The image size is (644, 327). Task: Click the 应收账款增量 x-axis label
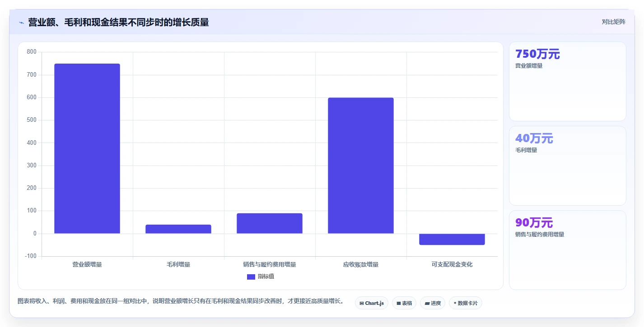[x=361, y=264]
